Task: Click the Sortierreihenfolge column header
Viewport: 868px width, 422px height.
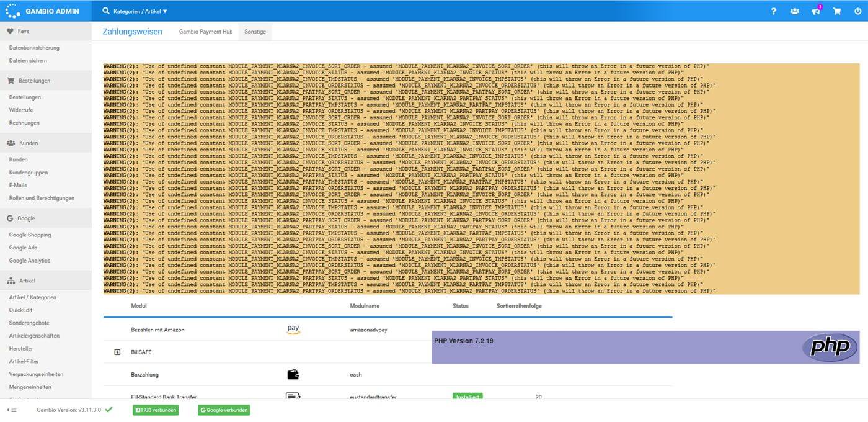Action: click(x=519, y=306)
